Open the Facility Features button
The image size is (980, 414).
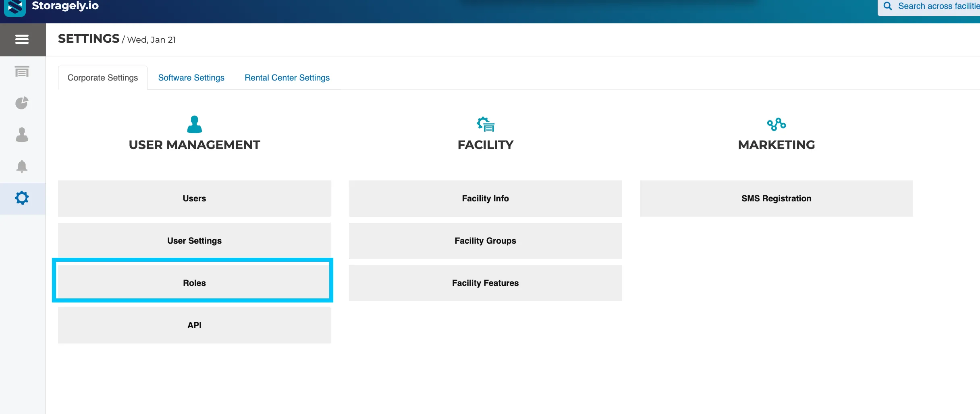[x=486, y=283]
